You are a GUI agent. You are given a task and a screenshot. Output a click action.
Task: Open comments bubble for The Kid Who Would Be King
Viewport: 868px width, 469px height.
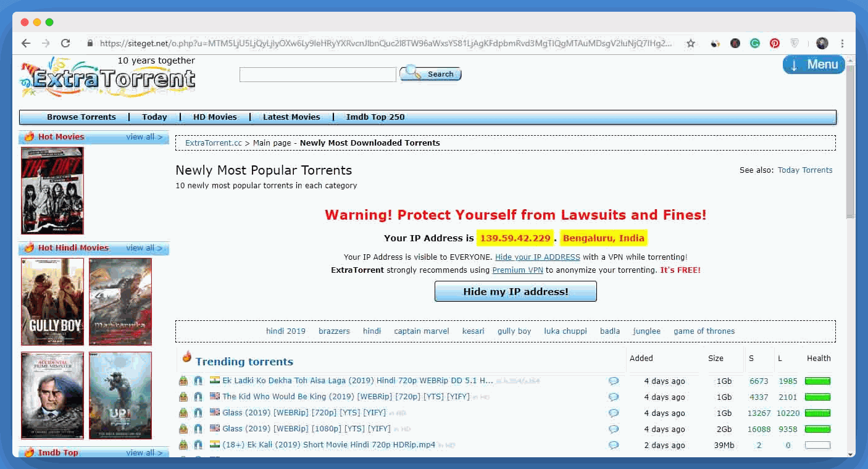pos(614,397)
